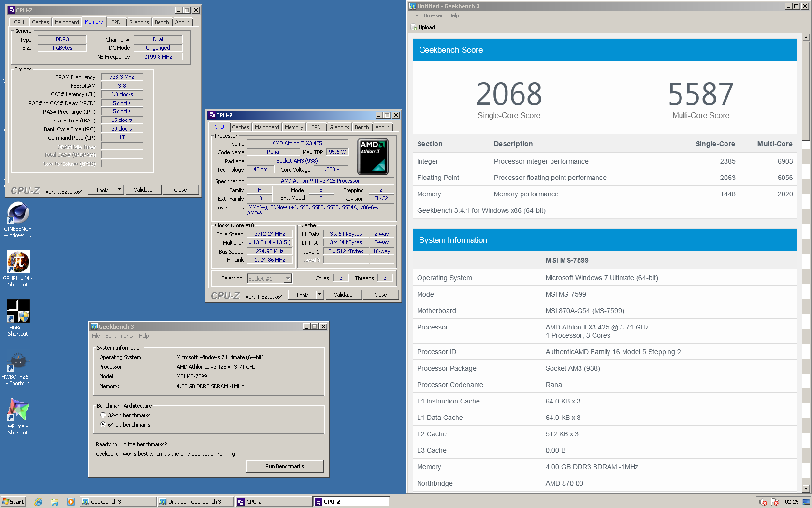Viewport: 812px width, 508px height.
Task: Click the CPU-Z CPU window title icon
Action: [x=211, y=115]
